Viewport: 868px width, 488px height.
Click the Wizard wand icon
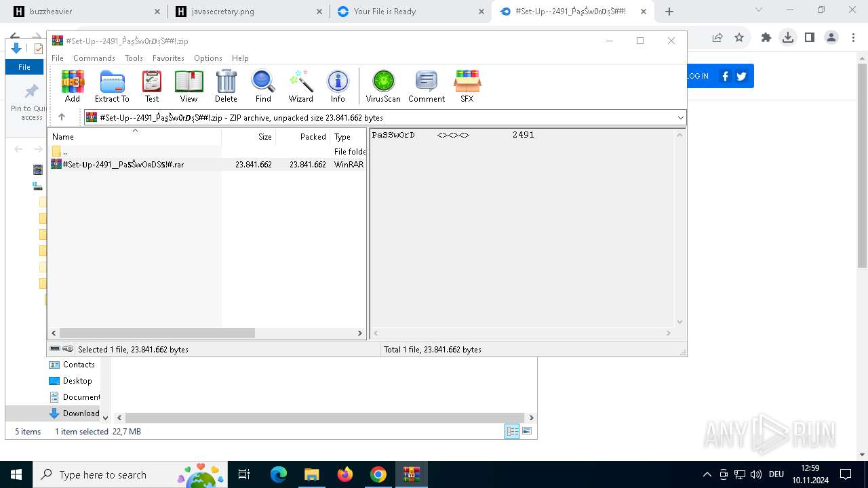[300, 86]
